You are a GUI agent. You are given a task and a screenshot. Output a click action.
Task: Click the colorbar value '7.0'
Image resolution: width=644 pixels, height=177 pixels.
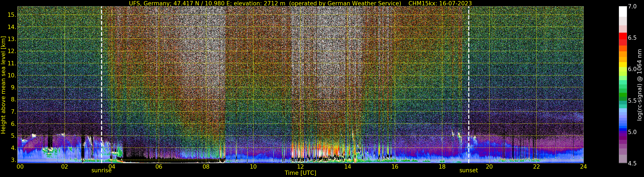pos(632,6)
